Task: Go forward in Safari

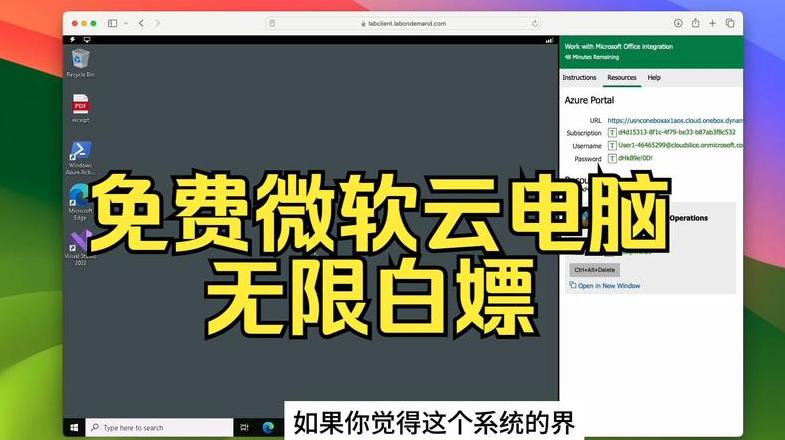Action: coord(157,23)
